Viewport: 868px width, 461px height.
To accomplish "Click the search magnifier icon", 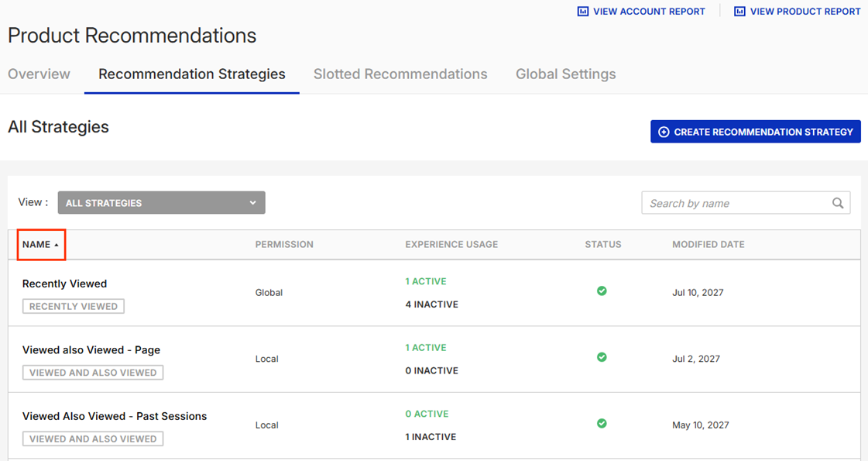I will click(x=838, y=203).
